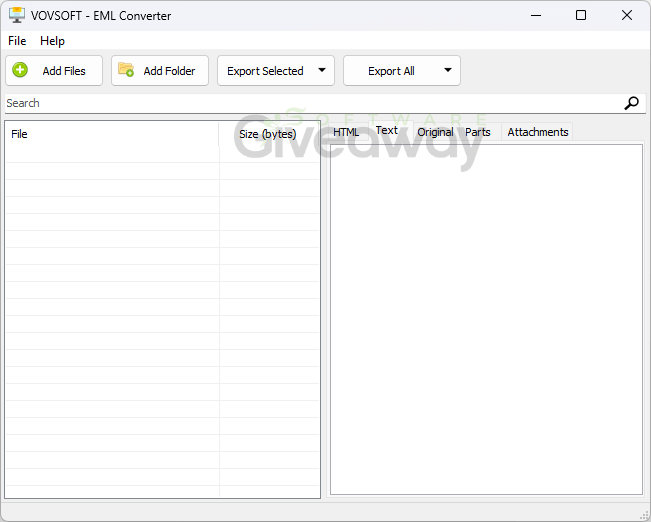Click inside the text preview pane

coord(486,319)
